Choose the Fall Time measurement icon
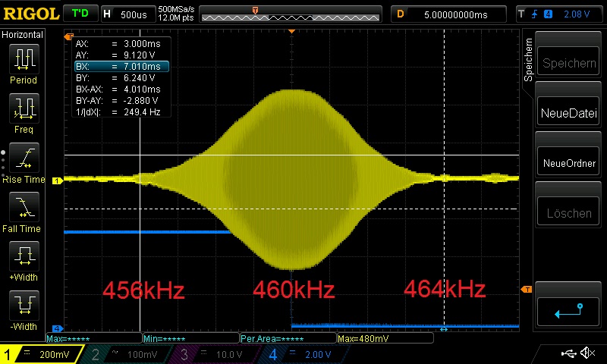 click(x=24, y=208)
